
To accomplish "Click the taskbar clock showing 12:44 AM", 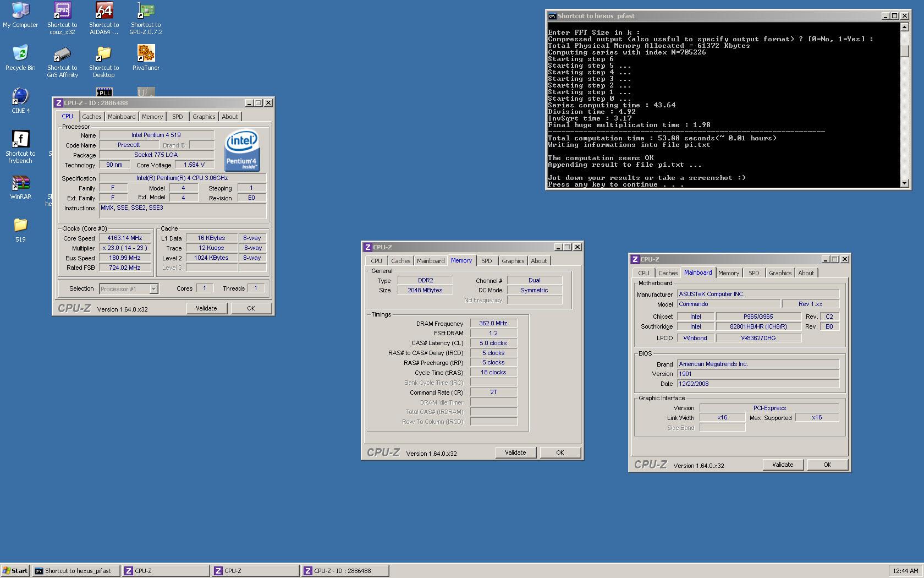I will click(x=905, y=571).
